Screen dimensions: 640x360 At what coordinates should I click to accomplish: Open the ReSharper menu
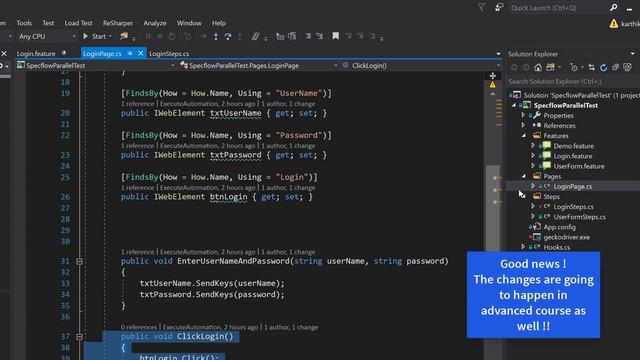click(118, 23)
